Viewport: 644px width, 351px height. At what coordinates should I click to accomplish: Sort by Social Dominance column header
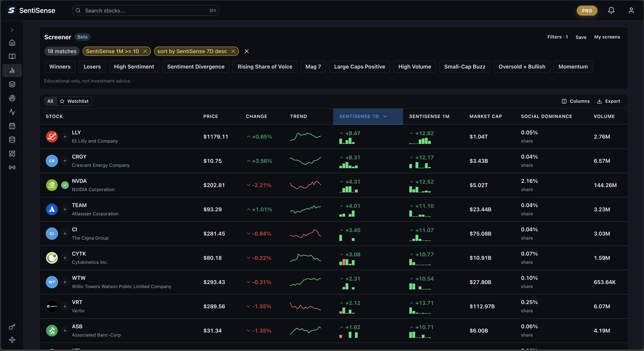click(x=546, y=117)
